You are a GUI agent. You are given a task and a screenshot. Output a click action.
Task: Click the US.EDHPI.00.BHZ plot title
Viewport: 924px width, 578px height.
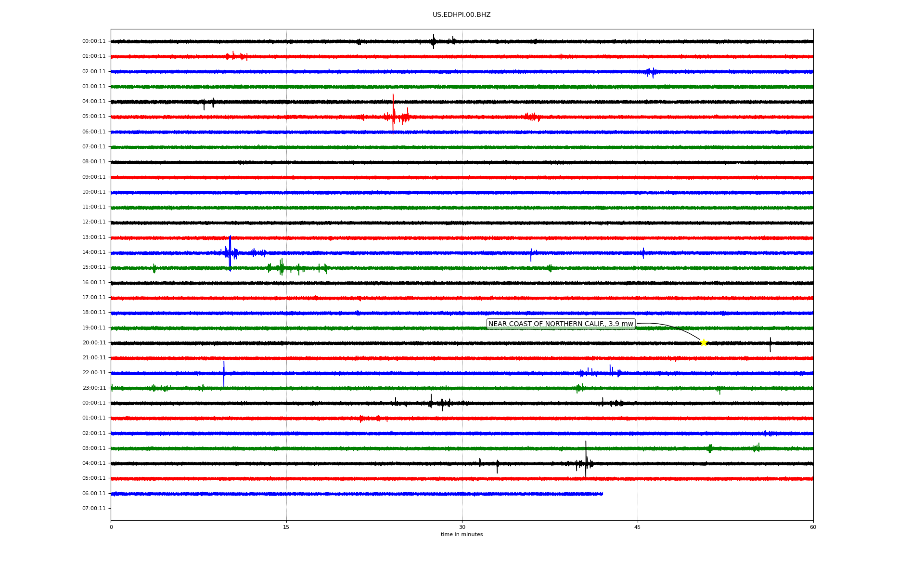(x=462, y=15)
